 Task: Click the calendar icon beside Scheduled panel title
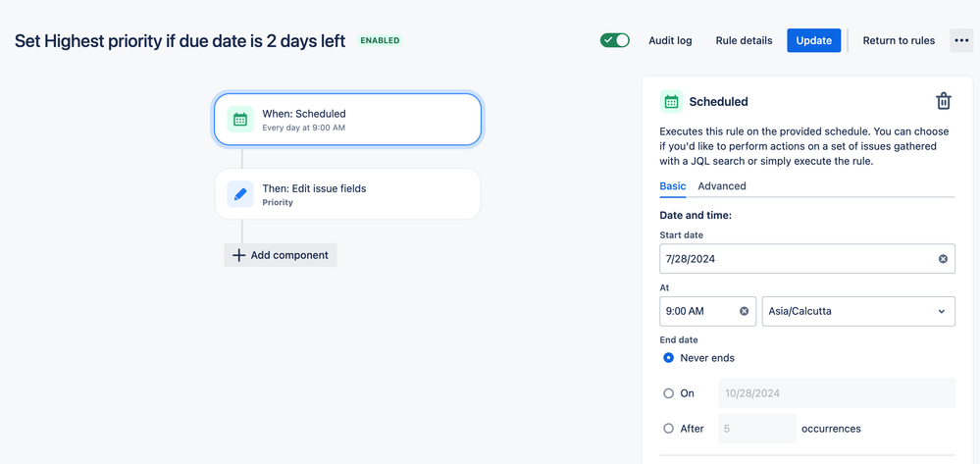click(671, 101)
